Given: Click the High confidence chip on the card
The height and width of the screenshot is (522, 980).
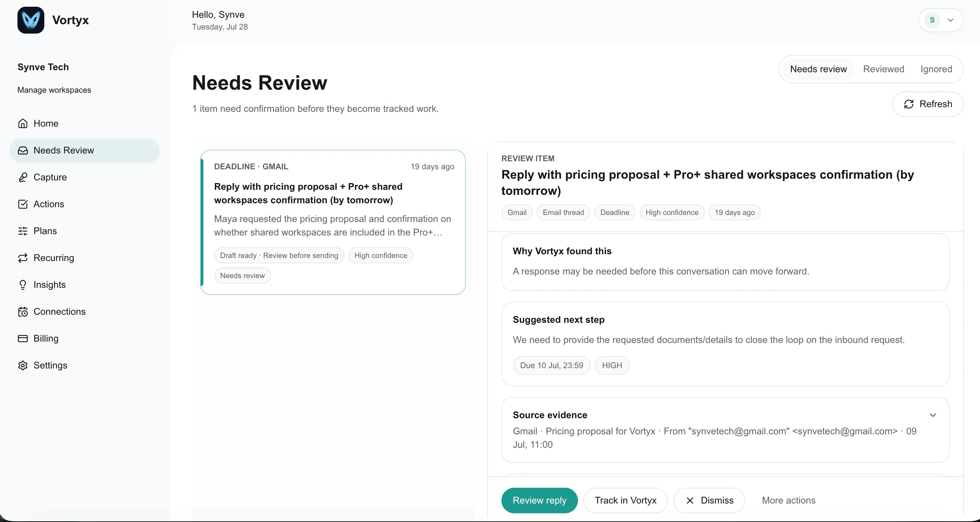Looking at the screenshot, I should (381, 256).
